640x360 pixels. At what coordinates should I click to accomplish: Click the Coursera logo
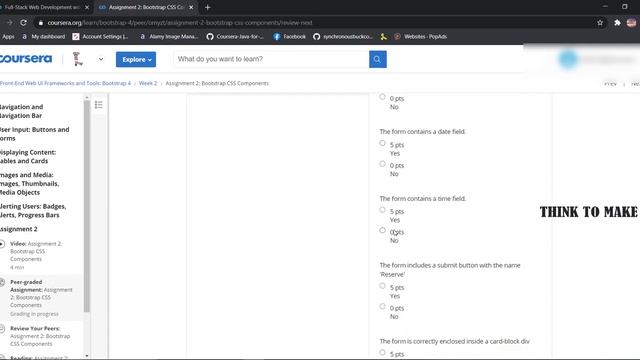pos(26,59)
